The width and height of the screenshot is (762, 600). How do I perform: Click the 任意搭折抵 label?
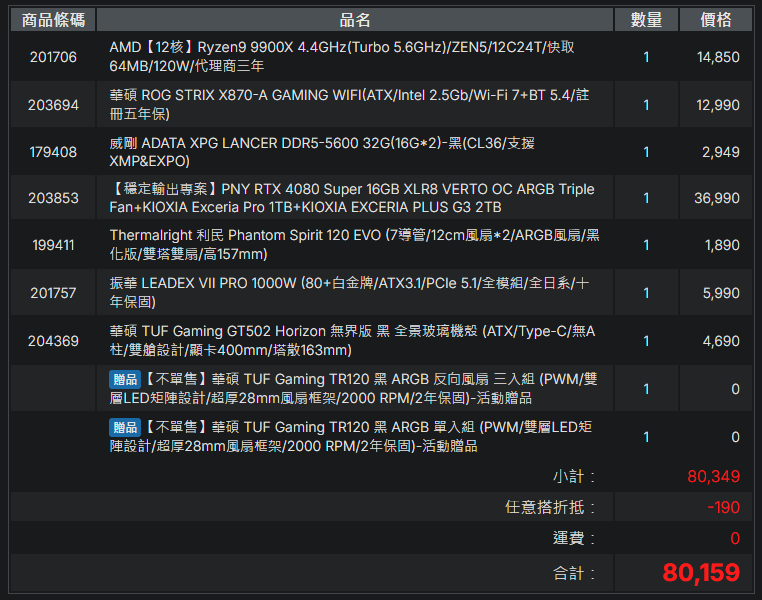[550, 507]
